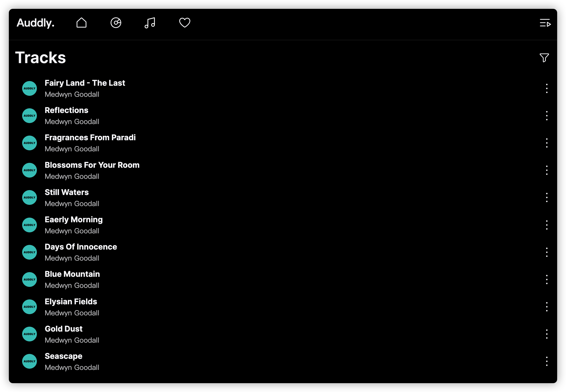Open more options for Blue Mountain
This screenshot has width=566, height=392.
click(547, 280)
